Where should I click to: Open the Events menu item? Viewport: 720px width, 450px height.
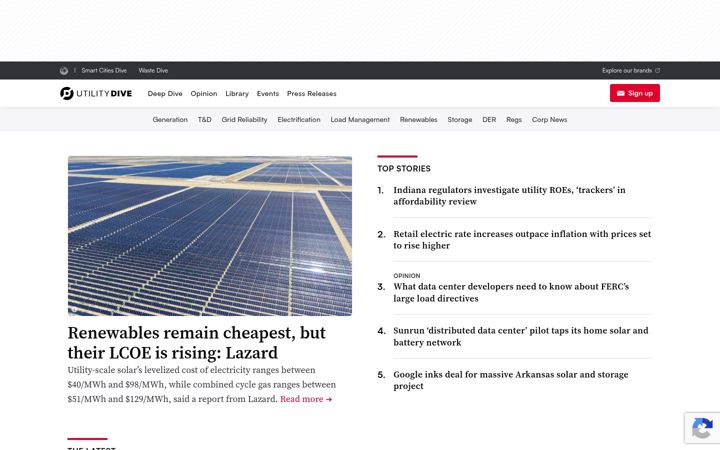268,94
